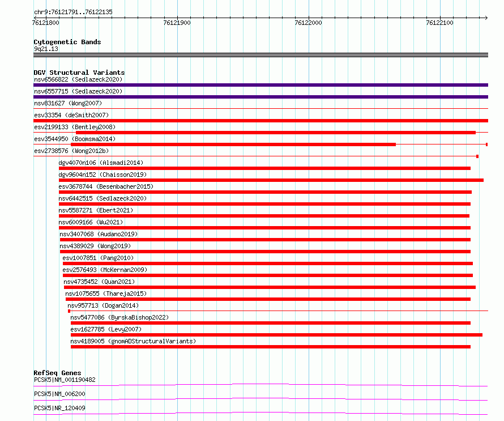Click the gray 9q21.13 cytogenetic band bar
The image size is (504, 421).
(260, 55)
